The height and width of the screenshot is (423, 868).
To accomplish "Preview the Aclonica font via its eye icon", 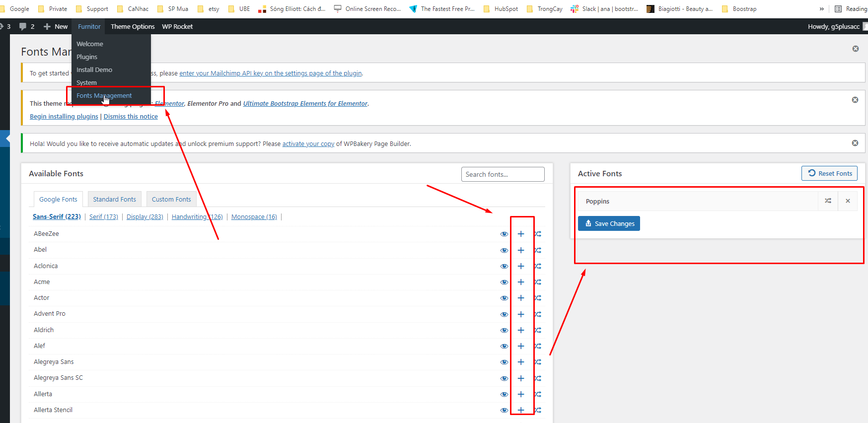I will point(504,266).
